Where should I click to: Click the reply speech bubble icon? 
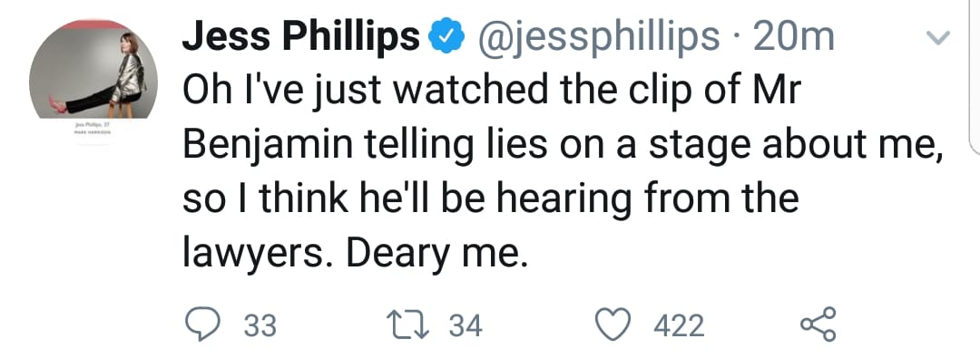[203, 325]
